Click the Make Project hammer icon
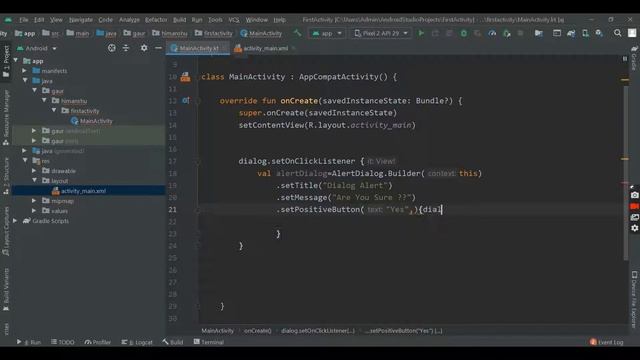Image resolution: width=640 pixels, height=360 pixels. click(297, 33)
